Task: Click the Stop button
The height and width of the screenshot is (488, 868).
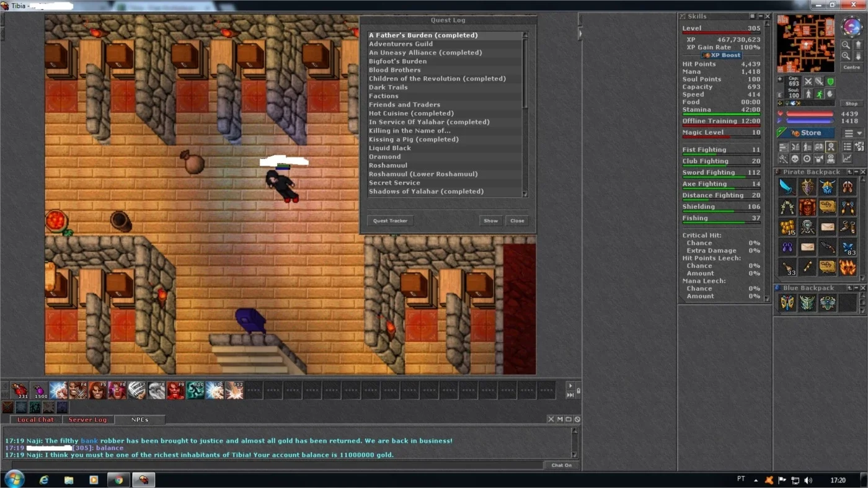Action: coord(851,104)
